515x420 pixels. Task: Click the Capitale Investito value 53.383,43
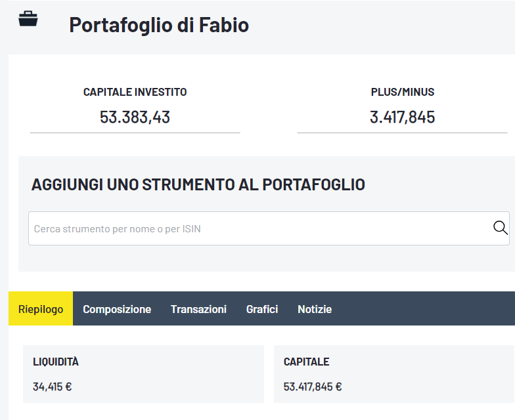tap(135, 117)
